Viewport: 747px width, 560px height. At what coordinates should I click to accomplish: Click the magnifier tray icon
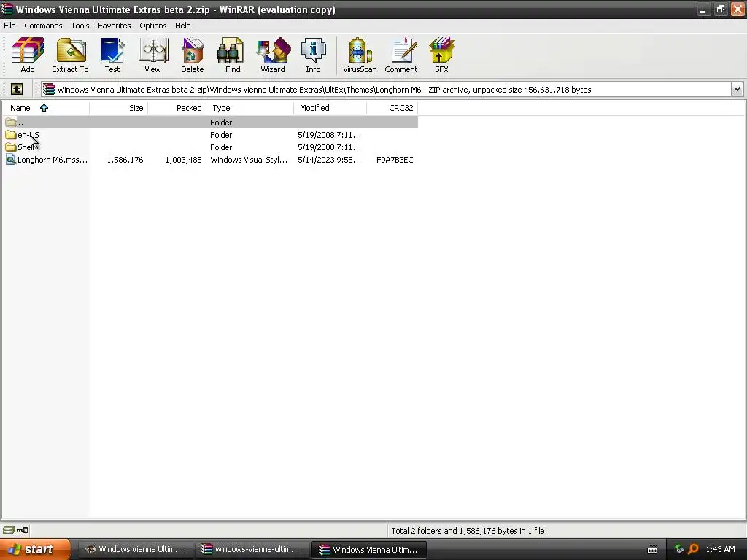coord(693,549)
